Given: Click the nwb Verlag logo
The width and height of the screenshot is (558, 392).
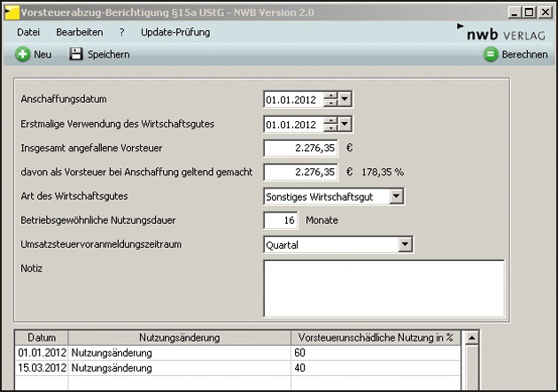Looking at the screenshot, I should click(x=505, y=33).
